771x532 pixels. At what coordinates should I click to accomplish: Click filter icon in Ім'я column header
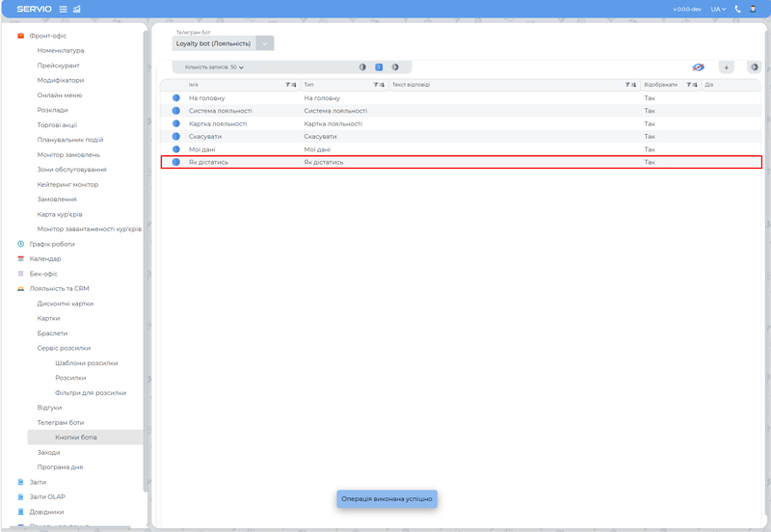click(x=288, y=85)
